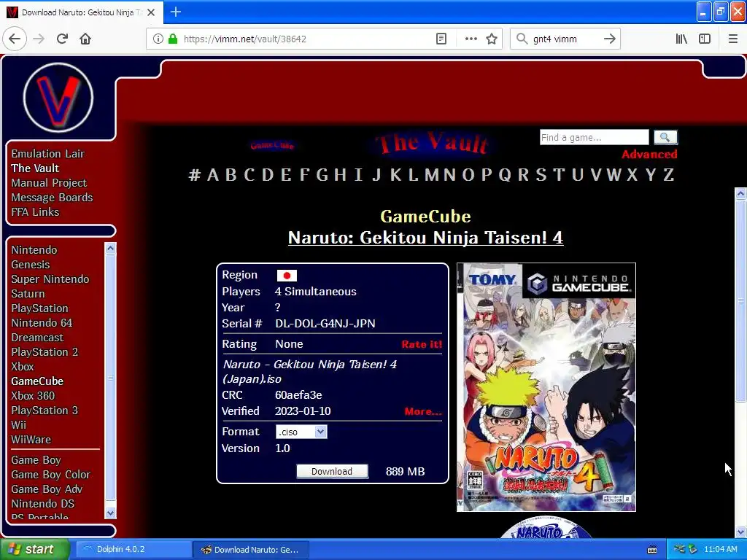
Task: Click the Vimm's Lair V logo
Action: pos(58,98)
